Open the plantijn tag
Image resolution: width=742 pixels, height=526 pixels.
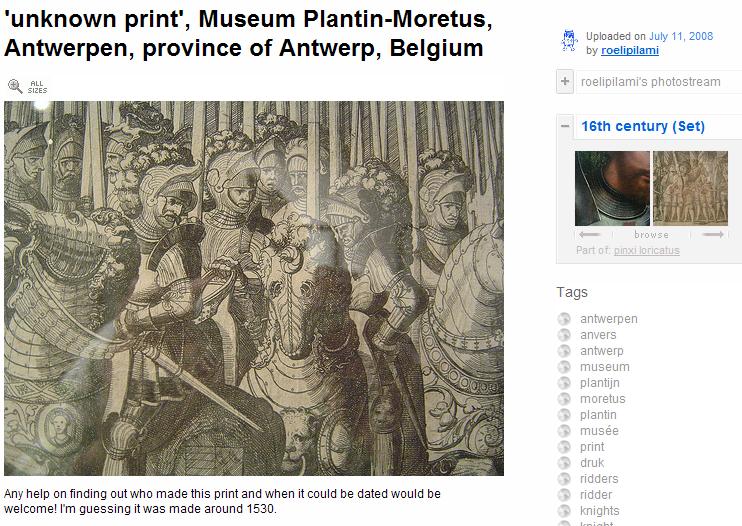click(600, 383)
